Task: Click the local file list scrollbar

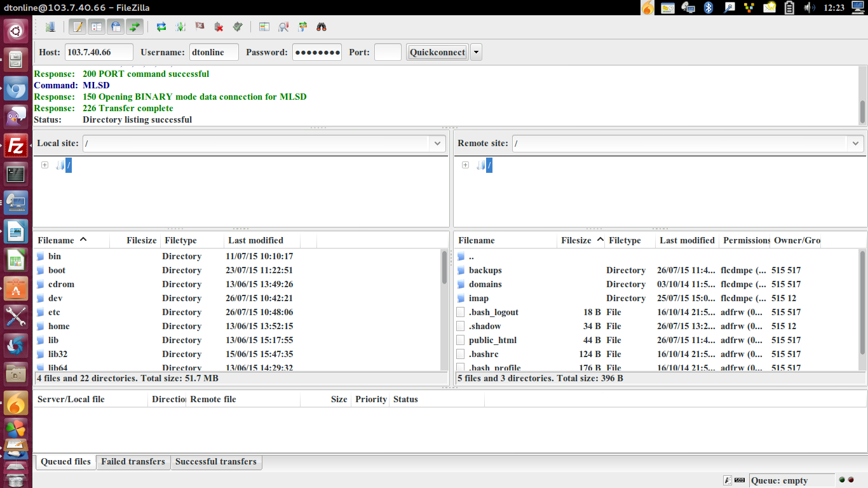Action: pyautogui.click(x=444, y=309)
